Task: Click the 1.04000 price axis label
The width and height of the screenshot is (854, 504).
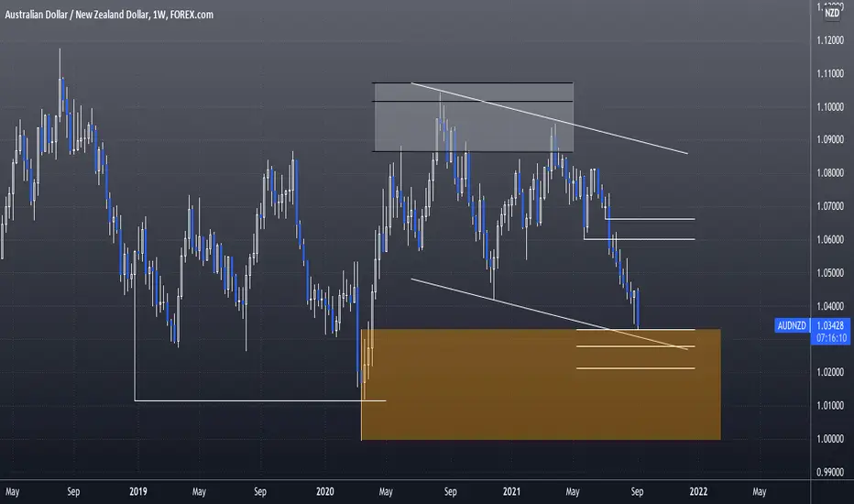Action: tap(830, 306)
